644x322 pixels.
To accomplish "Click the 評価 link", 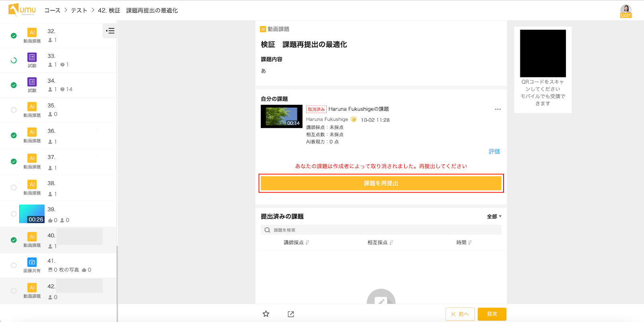I will tap(494, 152).
